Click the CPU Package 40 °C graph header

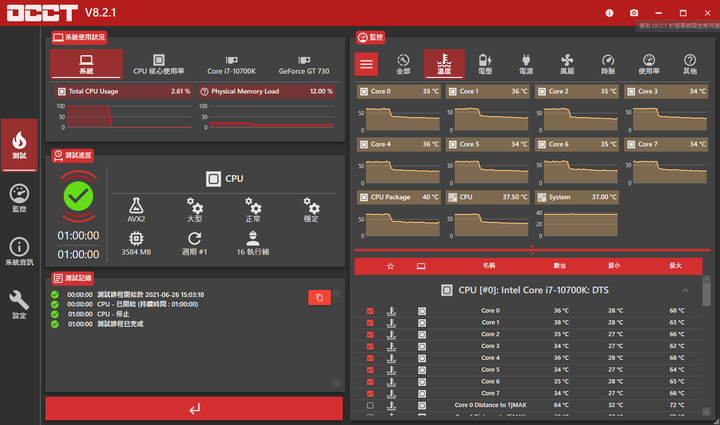pyautogui.click(x=399, y=197)
